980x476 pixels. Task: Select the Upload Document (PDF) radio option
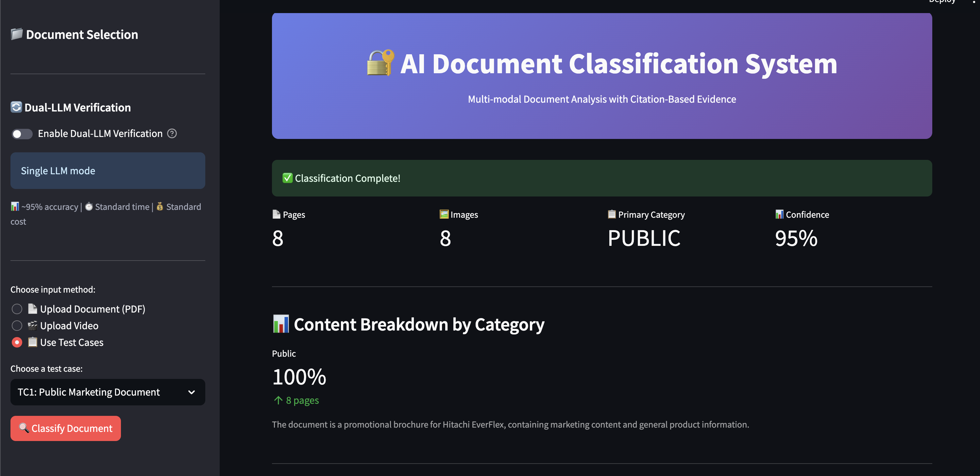[17, 309]
